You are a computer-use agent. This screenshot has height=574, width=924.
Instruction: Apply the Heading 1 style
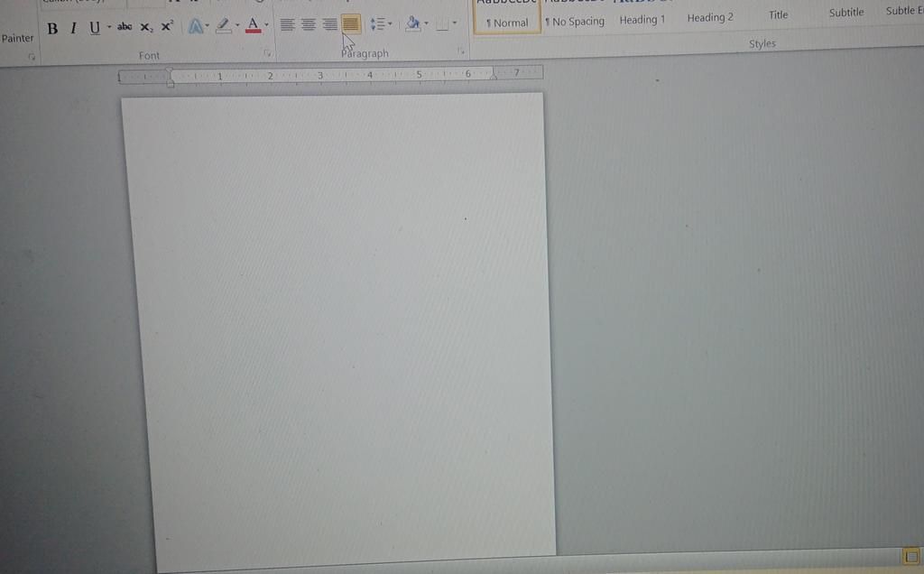point(642,20)
